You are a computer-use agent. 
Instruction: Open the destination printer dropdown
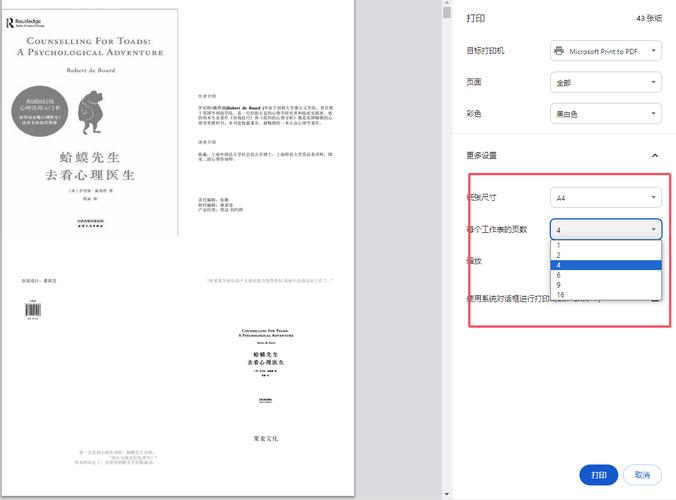(x=606, y=51)
